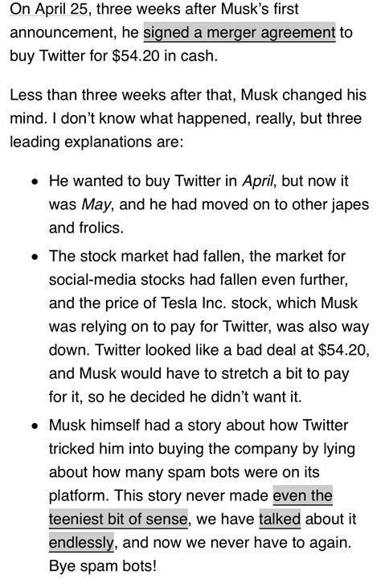Click the italic word "April" in first bullet
The image size is (381, 588).
coord(258,181)
